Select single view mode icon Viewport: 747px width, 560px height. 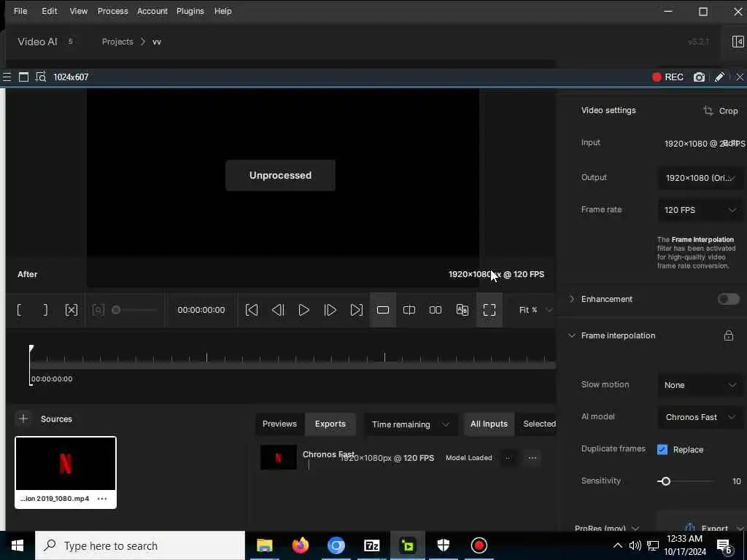(x=383, y=310)
